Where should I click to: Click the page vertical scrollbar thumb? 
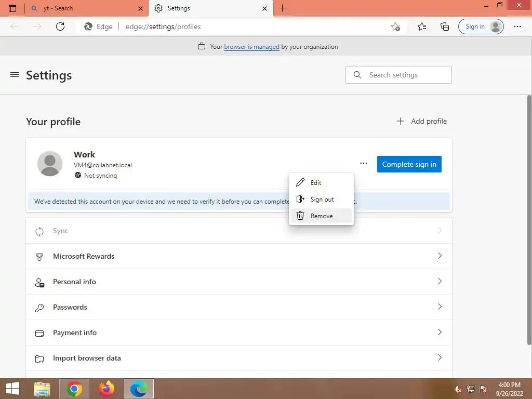point(529,220)
